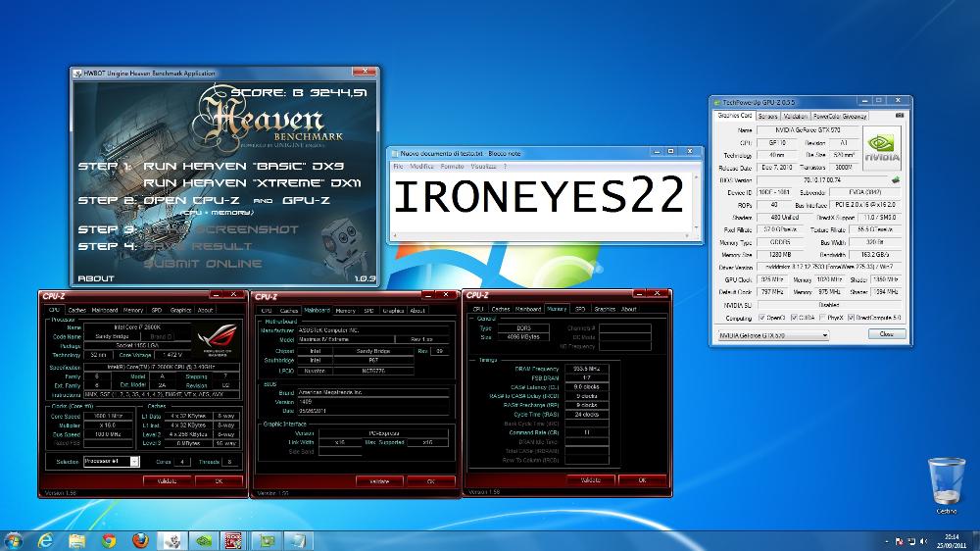Click Run Heaven "Basic" DX9

point(244,167)
